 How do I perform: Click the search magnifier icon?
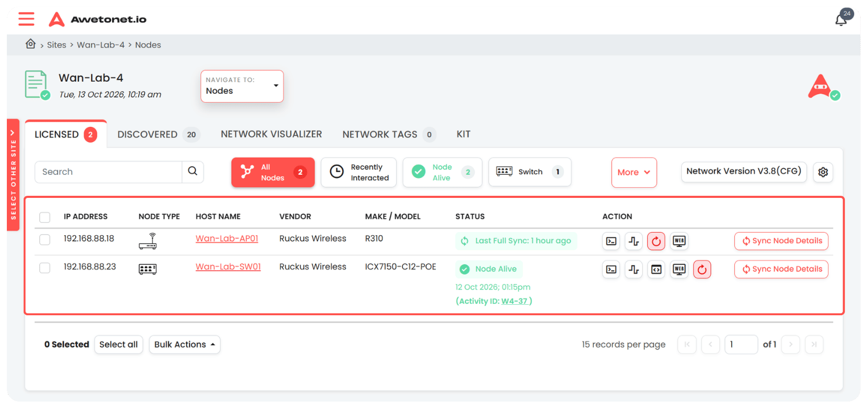[193, 172]
